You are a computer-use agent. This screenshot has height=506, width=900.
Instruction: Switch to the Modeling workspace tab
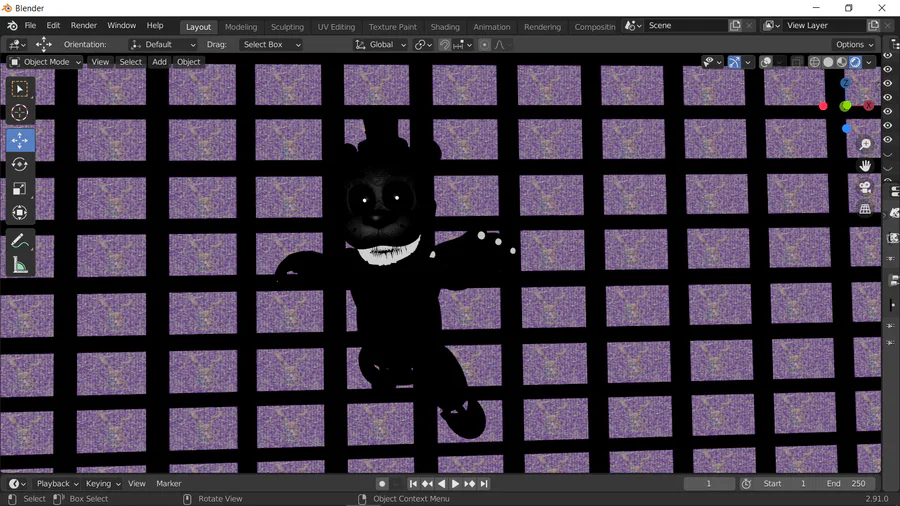[241, 27]
